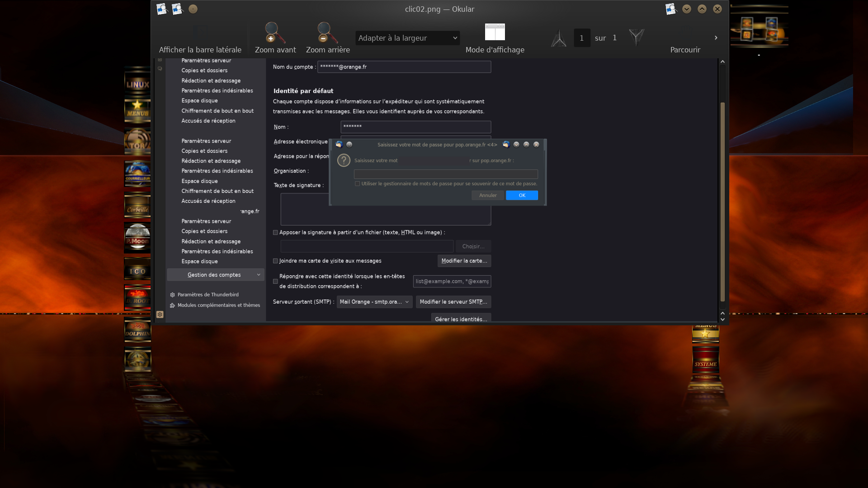
Task: Click the MENUS star icon in the right dock
Action: pyautogui.click(x=706, y=333)
